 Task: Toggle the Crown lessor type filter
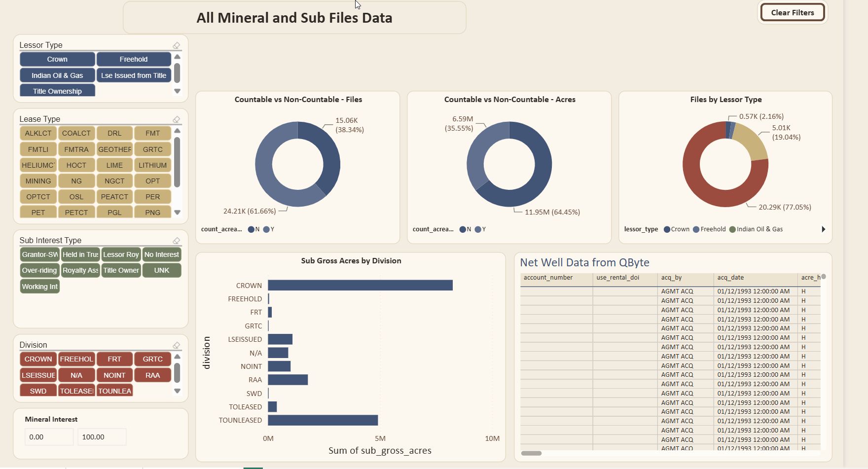57,59
